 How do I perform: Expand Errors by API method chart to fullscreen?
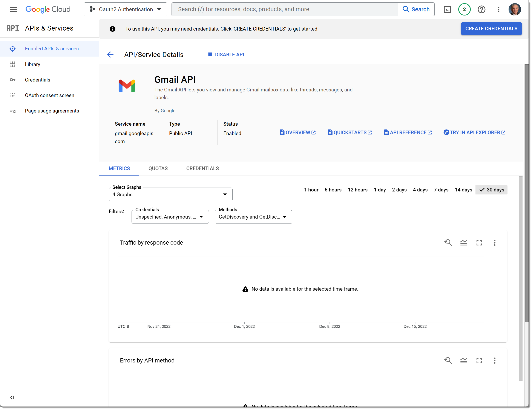479,361
